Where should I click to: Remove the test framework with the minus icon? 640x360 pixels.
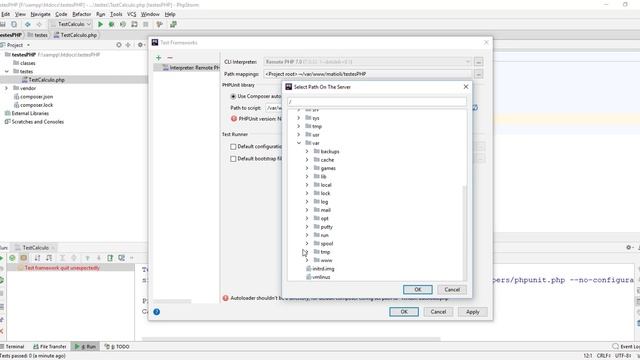pos(170,58)
